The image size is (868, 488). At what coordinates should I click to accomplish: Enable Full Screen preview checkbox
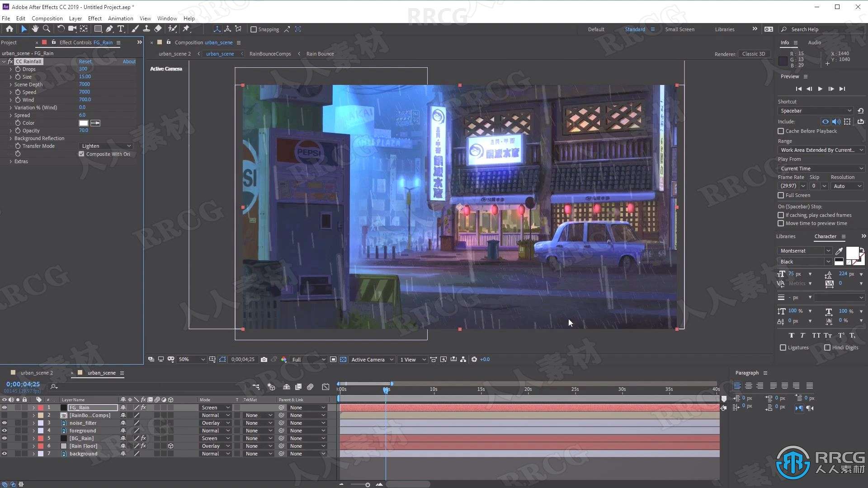[x=781, y=195]
